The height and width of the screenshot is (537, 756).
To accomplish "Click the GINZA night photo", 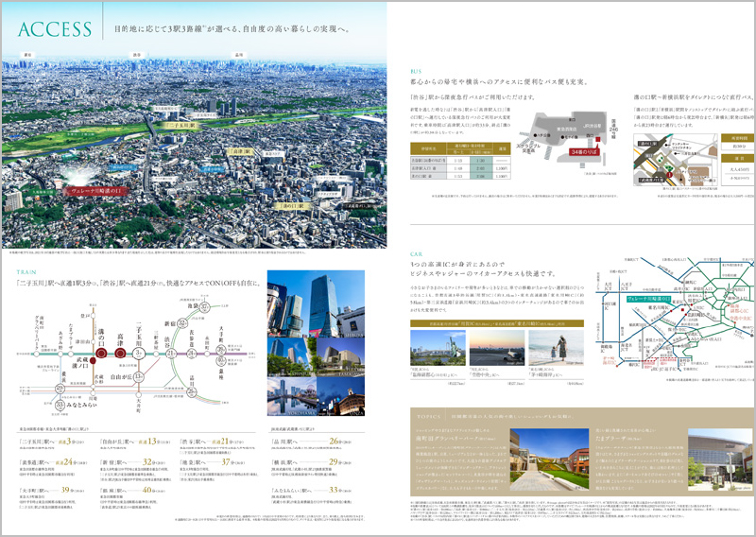I will click(x=341, y=396).
